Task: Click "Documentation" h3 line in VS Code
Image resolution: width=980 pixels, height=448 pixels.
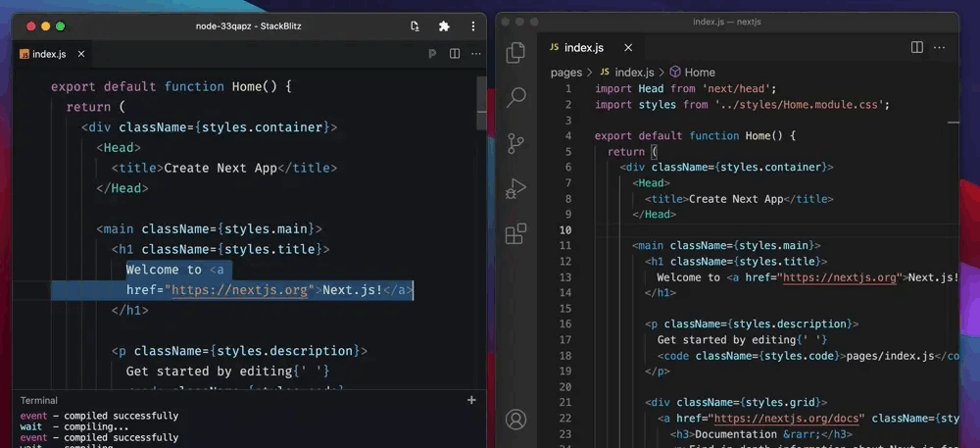Action: (760, 434)
